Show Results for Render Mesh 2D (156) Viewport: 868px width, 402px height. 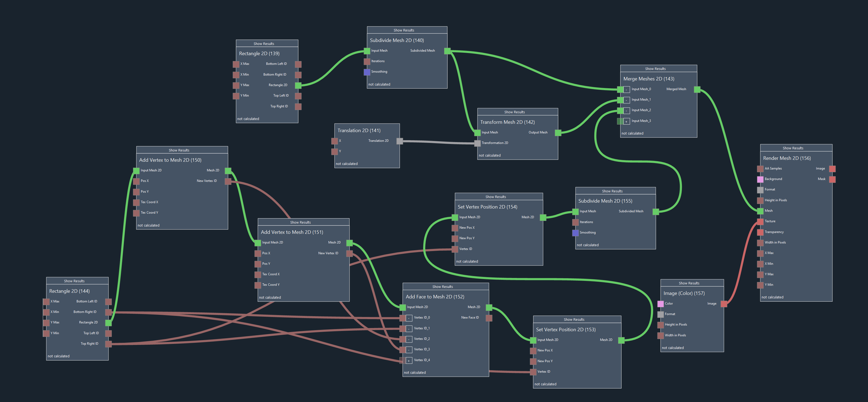(x=793, y=148)
